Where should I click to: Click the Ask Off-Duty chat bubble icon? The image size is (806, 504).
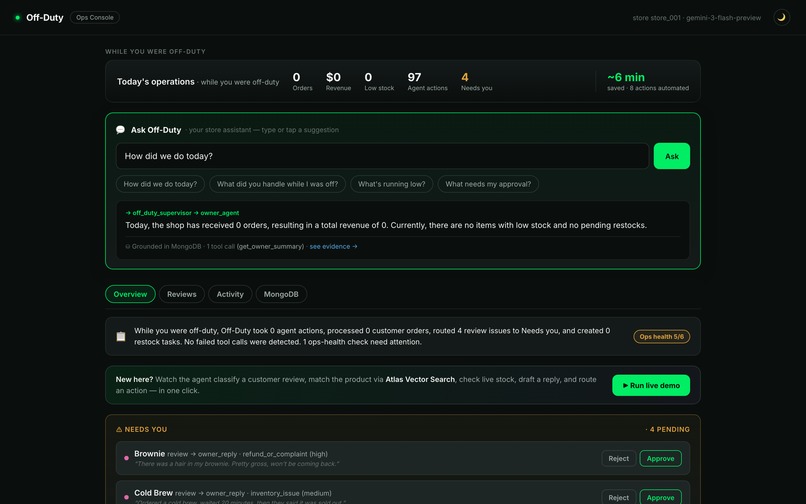click(x=120, y=130)
